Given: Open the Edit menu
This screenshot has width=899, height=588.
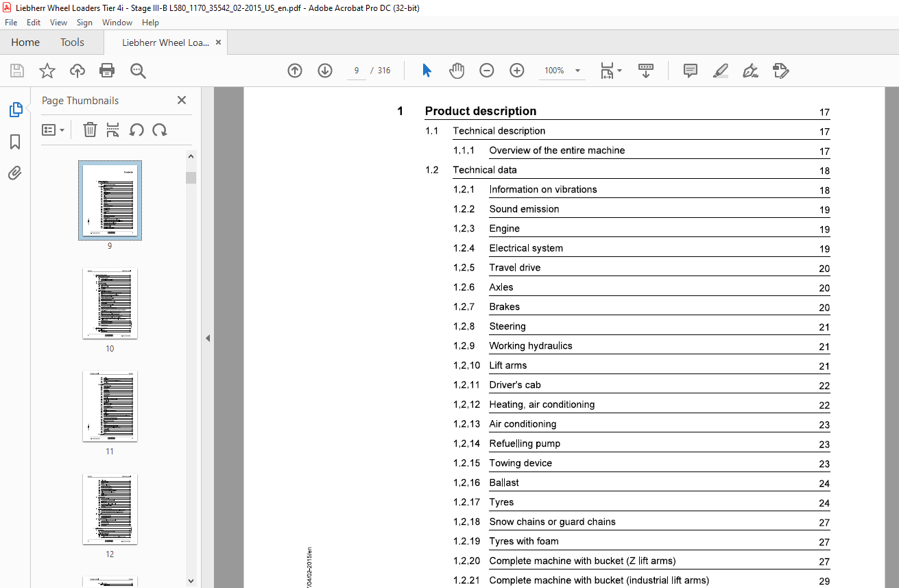Looking at the screenshot, I should [34, 23].
